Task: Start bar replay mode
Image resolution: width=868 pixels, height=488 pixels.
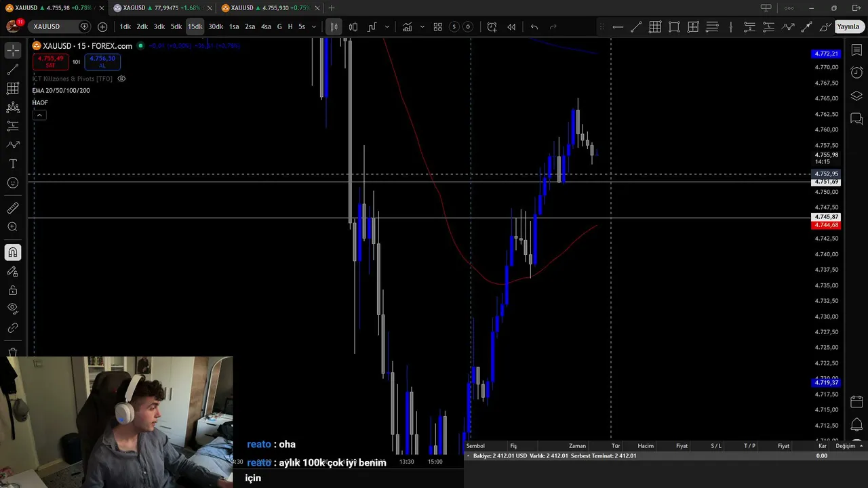Action: 511,26
